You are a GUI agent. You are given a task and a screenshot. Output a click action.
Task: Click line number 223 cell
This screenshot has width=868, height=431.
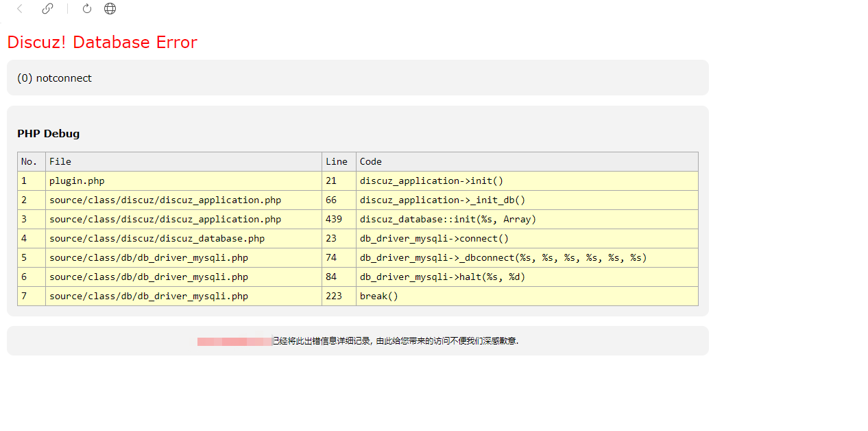point(339,296)
